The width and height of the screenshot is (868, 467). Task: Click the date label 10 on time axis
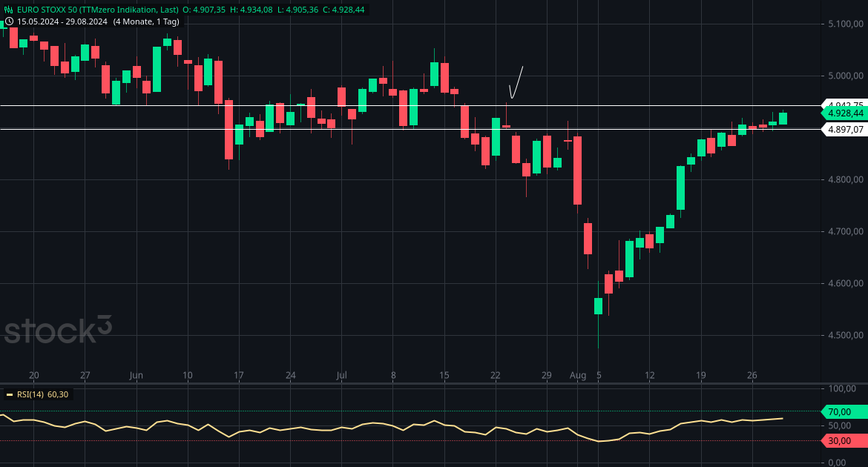pyautogui.click(x=188, y=375)
